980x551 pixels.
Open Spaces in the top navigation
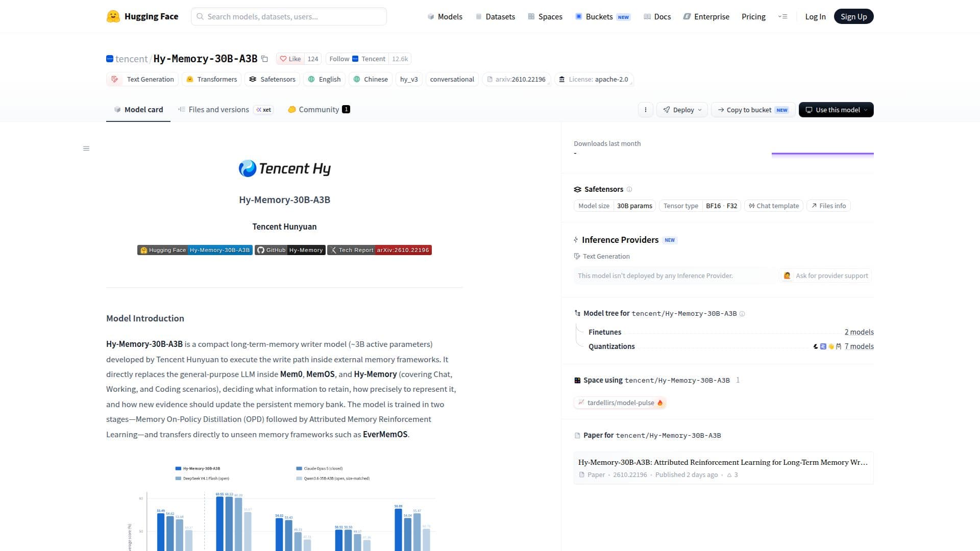coord(545,16)
